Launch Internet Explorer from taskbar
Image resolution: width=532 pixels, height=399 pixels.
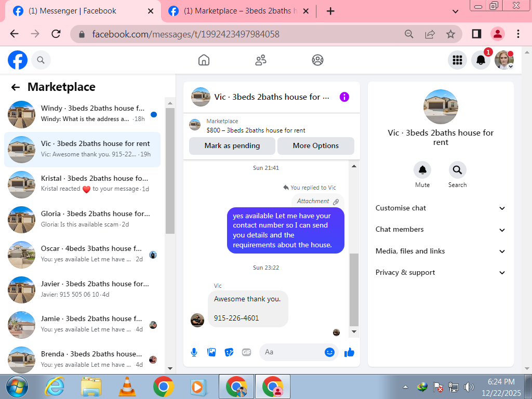tap(55, 387)
